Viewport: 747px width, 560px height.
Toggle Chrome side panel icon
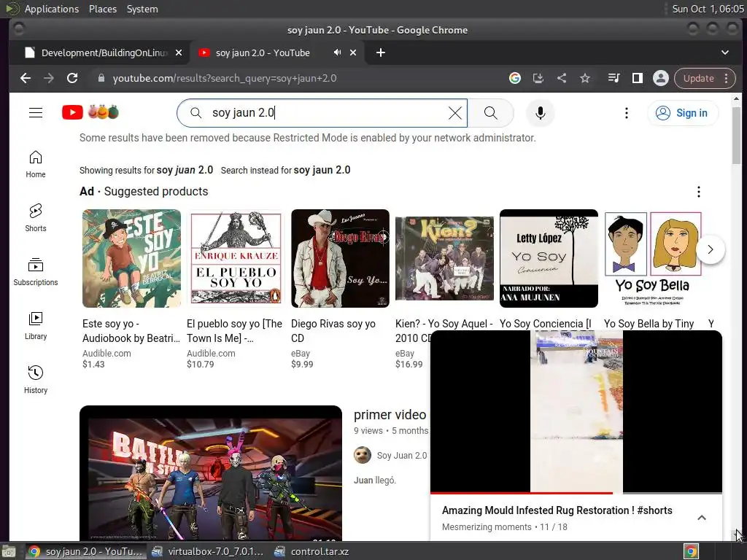pyautogui.click(x=638, y=78)
